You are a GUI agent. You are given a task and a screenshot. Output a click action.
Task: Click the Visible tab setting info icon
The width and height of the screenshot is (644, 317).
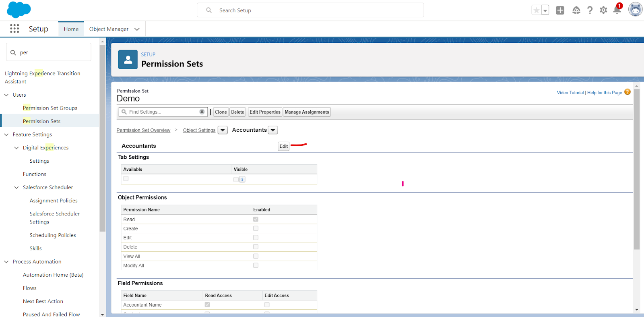[242, 179]
